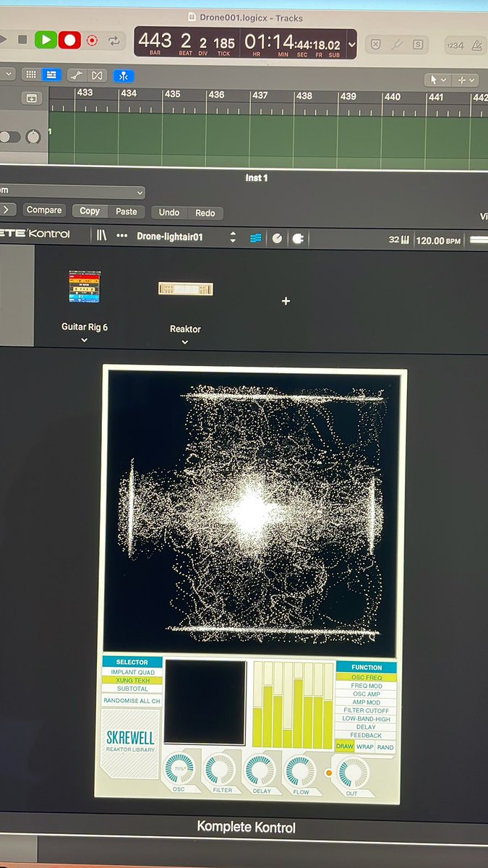This screenshot has width=488, height=868.
Task: Click the Tuner icon in control bar
Action: (x=396, y=44)
